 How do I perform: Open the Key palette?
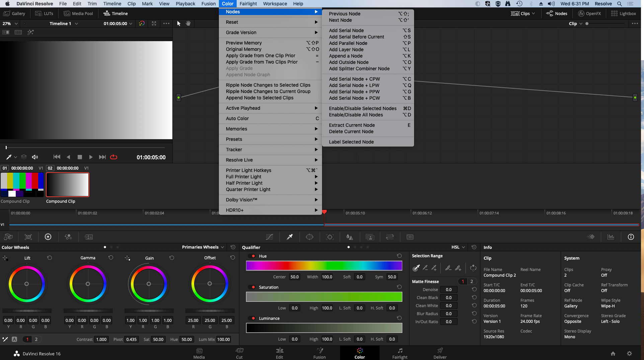(x=370, y=237)
